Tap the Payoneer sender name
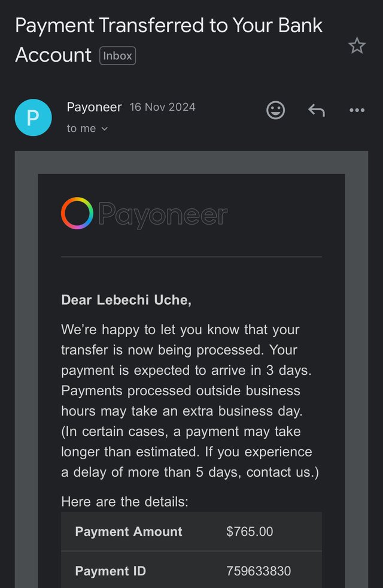383x588 pixels. 94,107
